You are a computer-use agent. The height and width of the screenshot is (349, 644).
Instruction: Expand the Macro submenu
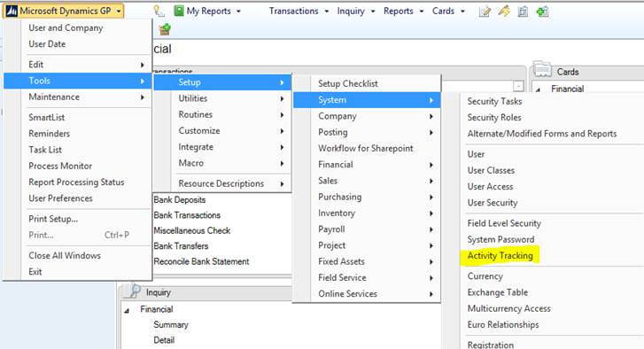(222, 163)
